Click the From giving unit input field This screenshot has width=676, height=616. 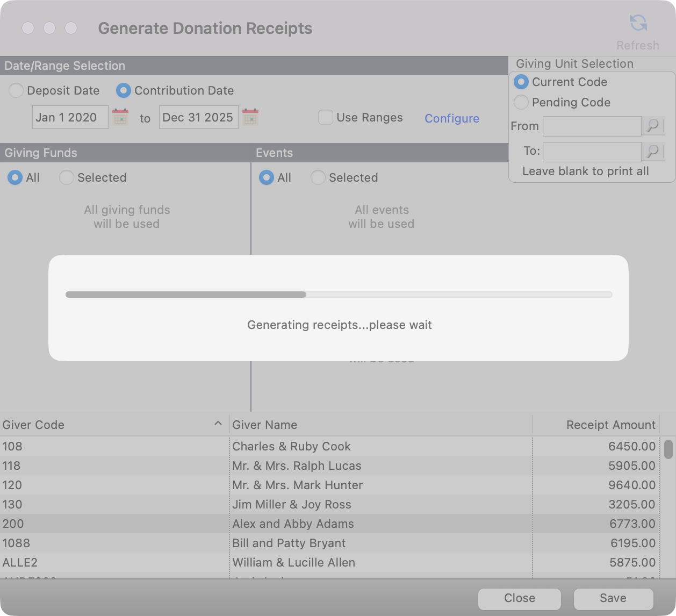pos(592,126)
